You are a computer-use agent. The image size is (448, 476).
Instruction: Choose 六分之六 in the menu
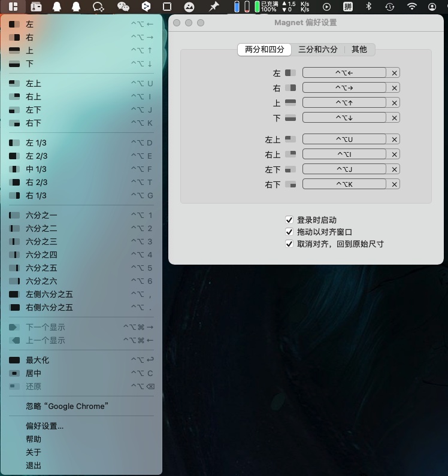coord(81,281)
